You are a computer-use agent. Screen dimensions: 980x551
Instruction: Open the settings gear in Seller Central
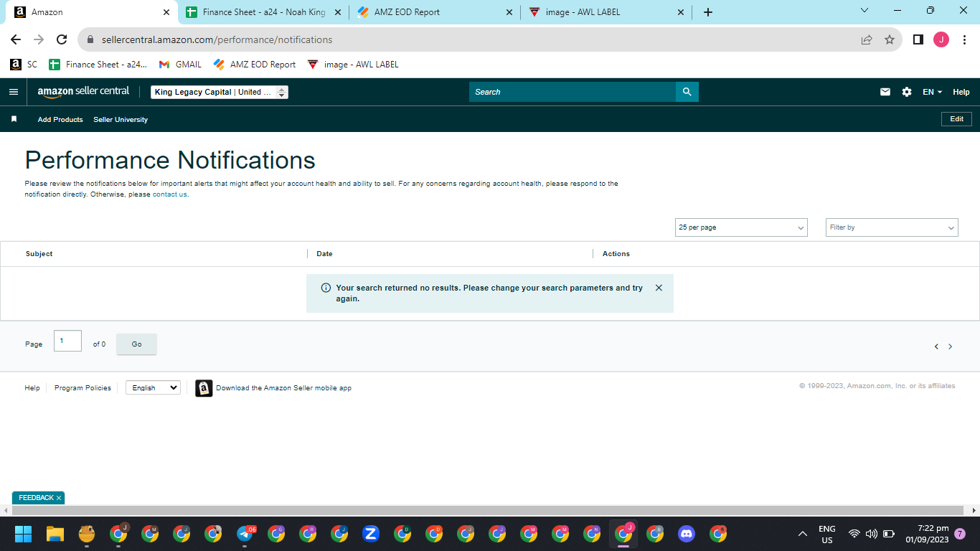click(907, 92)
